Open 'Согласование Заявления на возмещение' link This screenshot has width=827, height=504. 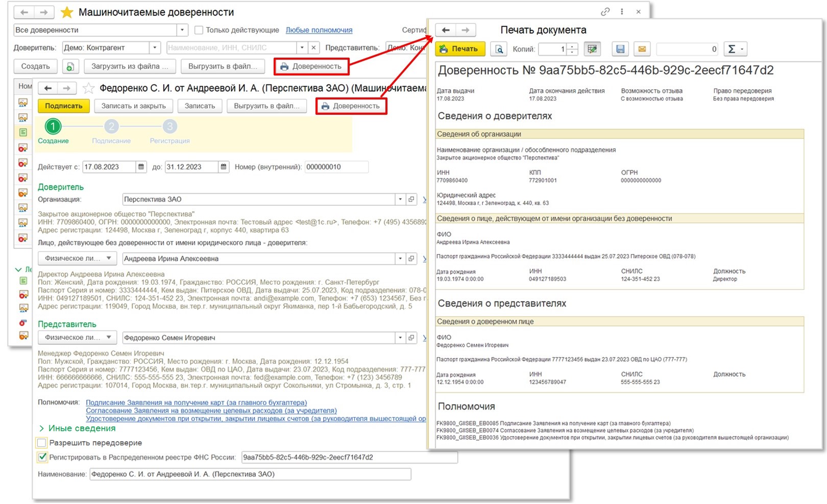pos(211,411)
